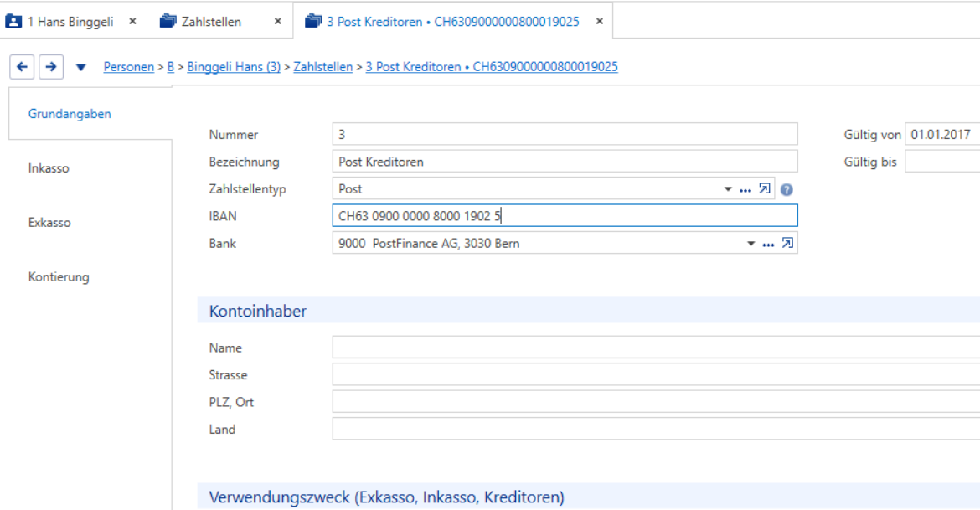Select the Grundangaben side tab
980x510 pixels.
90,114
